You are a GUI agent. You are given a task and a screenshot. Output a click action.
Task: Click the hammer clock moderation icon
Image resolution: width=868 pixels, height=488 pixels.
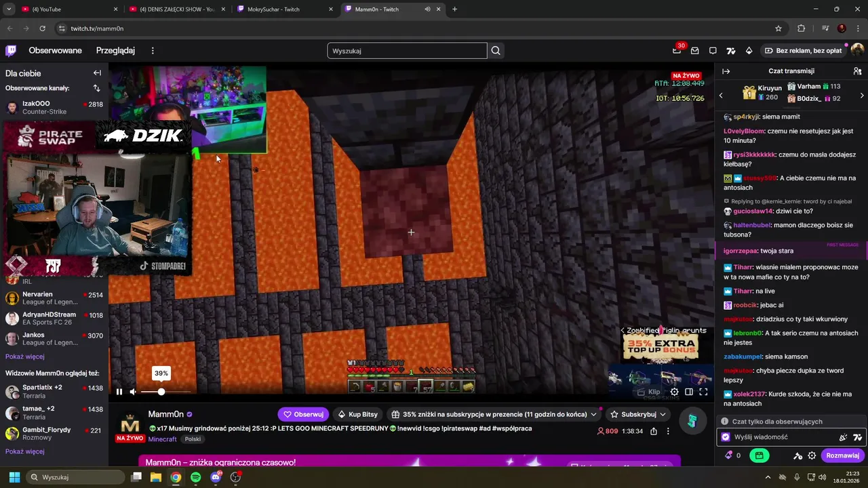[798, 456]
